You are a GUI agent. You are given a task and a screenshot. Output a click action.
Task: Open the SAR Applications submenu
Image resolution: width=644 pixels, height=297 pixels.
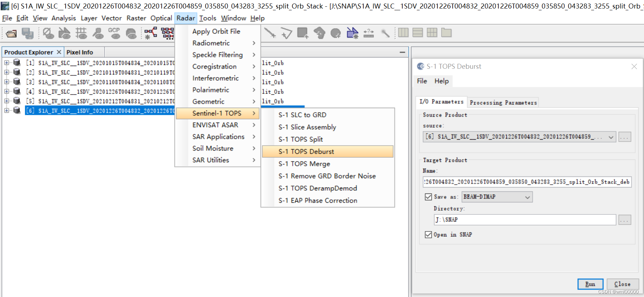click(218, 136)
